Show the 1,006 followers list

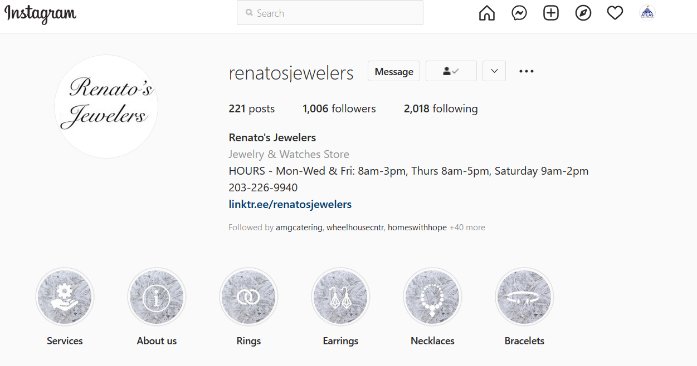[339, 109]
